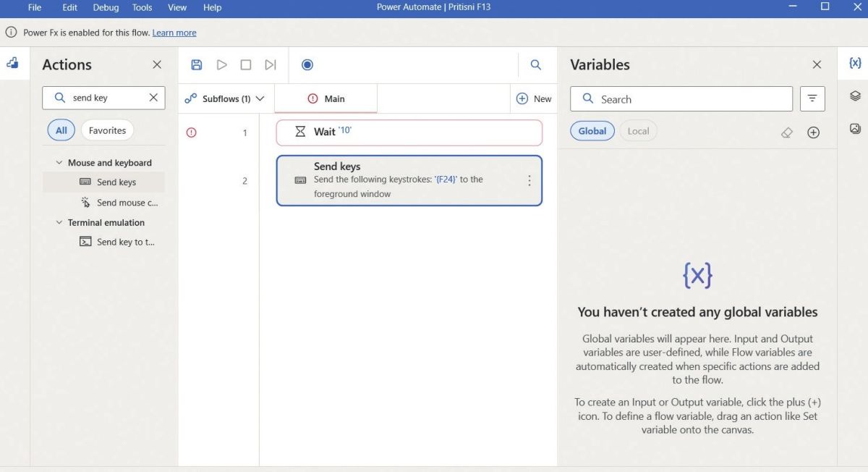Collapse the Mouse and keyboard group
The height and width of the screenshot is (472, 868).
59,163
